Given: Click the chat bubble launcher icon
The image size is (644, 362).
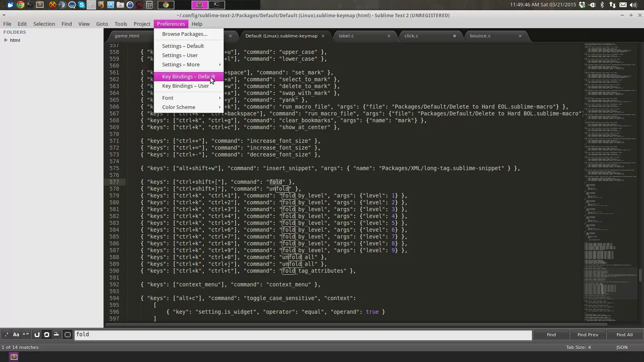Looking at the screenshot, I should (x=72, y=5).
